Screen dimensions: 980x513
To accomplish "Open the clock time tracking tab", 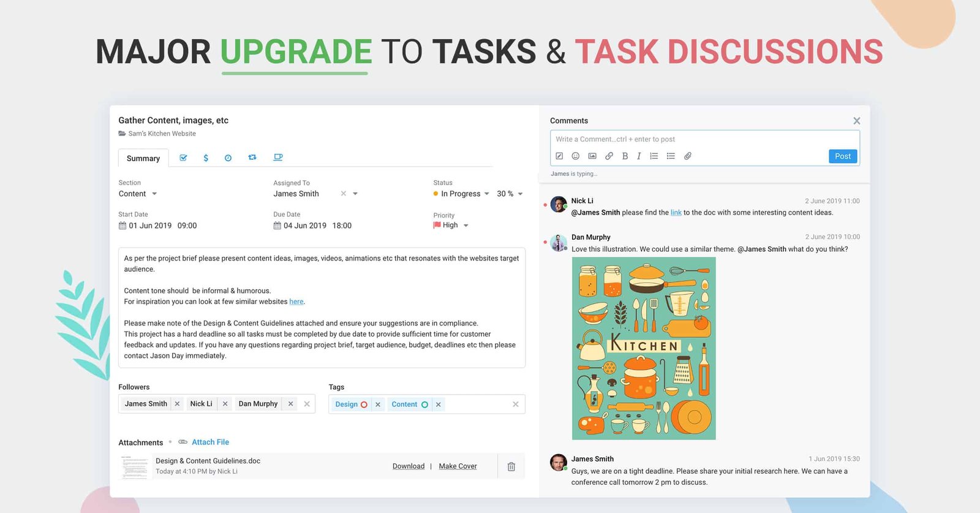I will click(228, 158).
